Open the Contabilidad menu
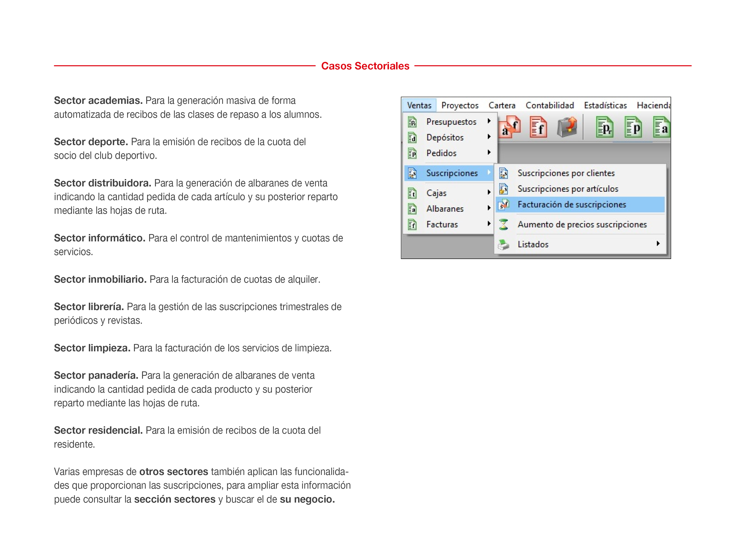 (550, 105)
